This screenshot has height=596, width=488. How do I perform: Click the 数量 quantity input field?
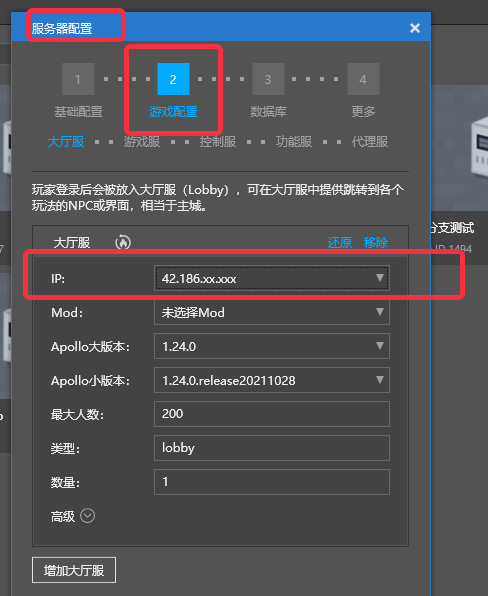272,482
